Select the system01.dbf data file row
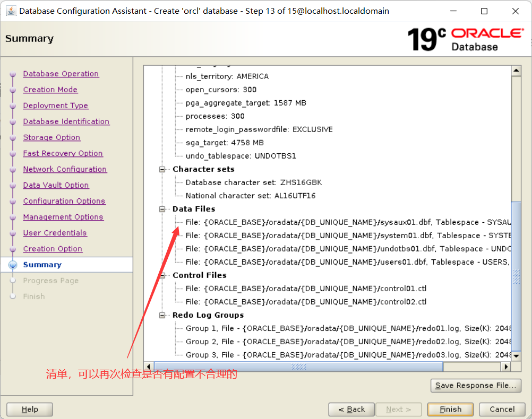 click(x=348, y=235)
